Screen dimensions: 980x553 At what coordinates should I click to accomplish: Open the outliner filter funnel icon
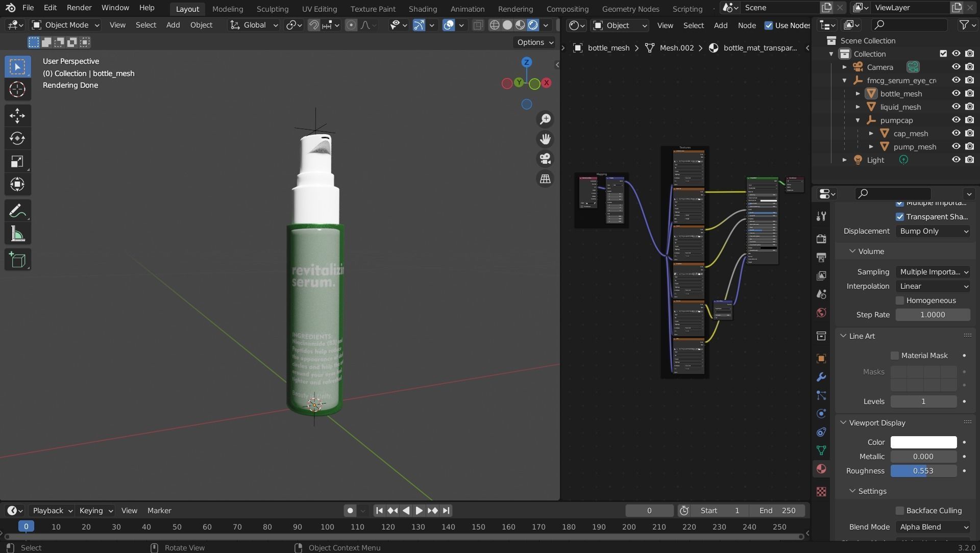pos(964,25)
